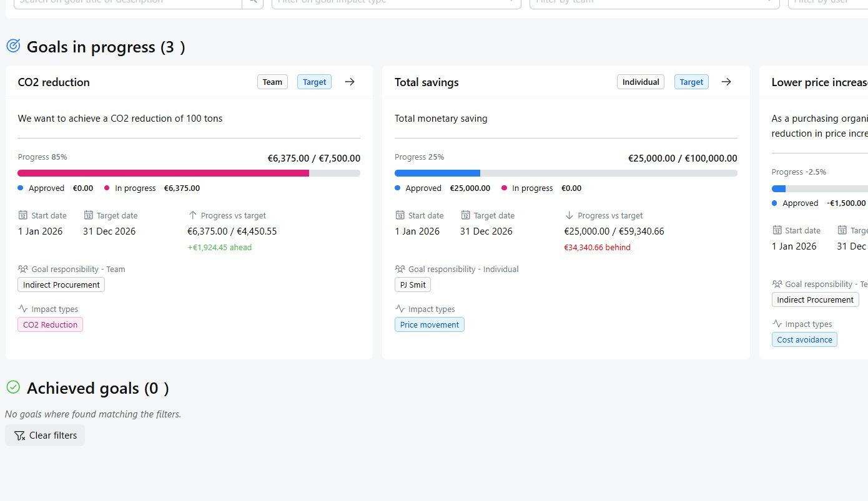
Task: Click the Achieved goals (0) heading
Action: pyautogui.click(x=97, y=388)
